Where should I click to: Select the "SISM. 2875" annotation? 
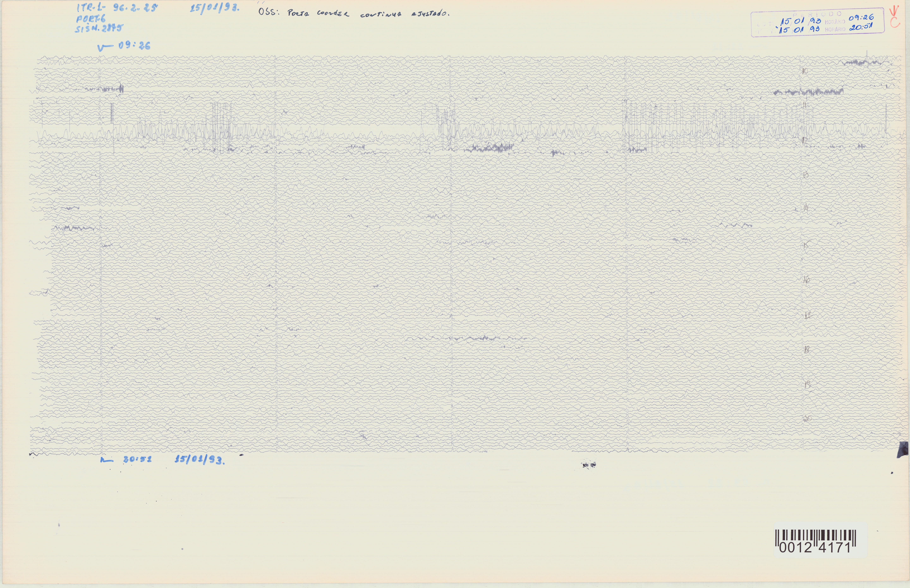99,29
